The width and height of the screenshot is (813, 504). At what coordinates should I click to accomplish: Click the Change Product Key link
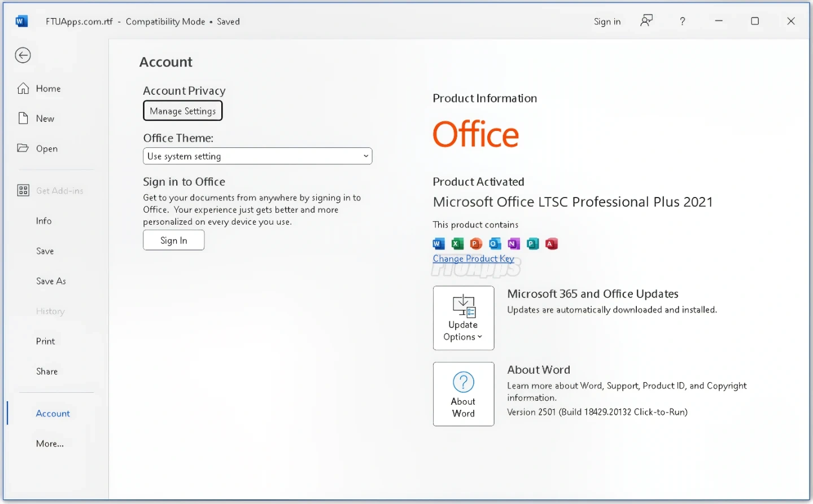(473, 258)
